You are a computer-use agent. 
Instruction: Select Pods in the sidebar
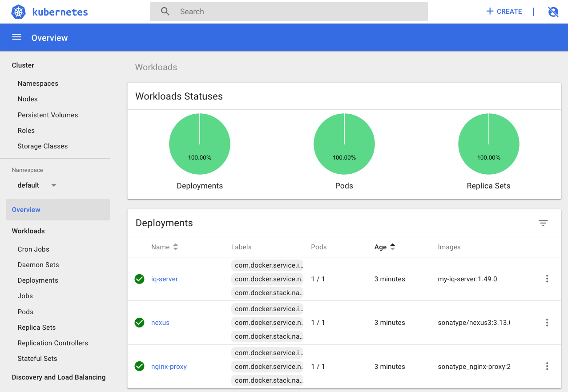pos(25,312)
